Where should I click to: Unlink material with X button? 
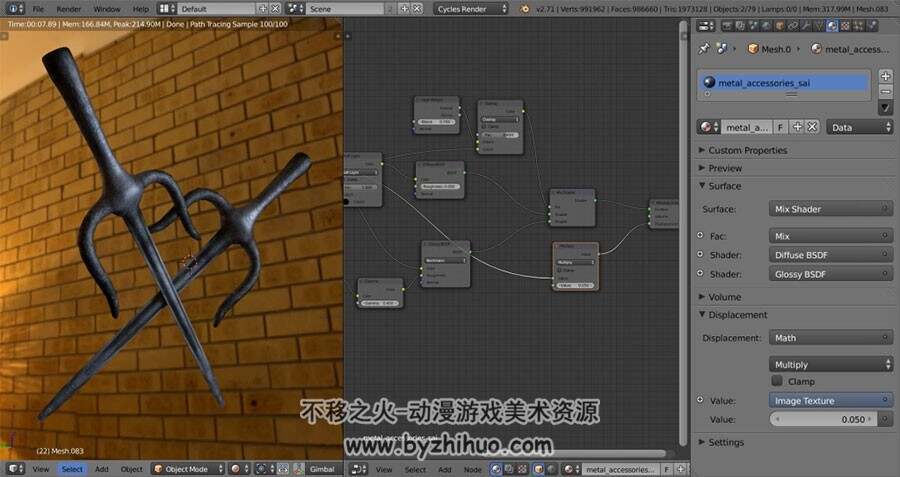pyautogui.click(x=812, y=127)
